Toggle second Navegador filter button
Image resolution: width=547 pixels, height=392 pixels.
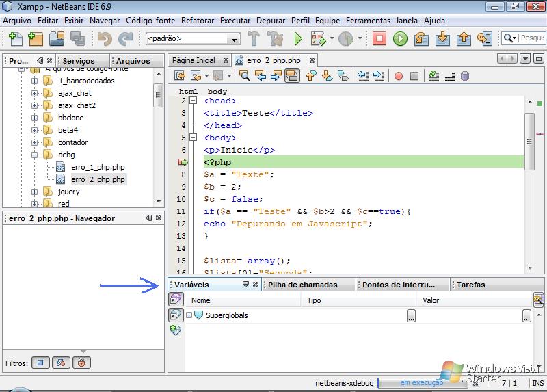[61, 363]
